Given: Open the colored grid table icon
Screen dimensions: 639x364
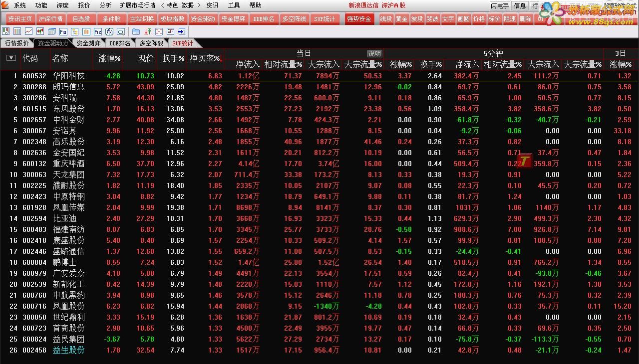Looking at the screenshot, I should click(x=17, y=31).
